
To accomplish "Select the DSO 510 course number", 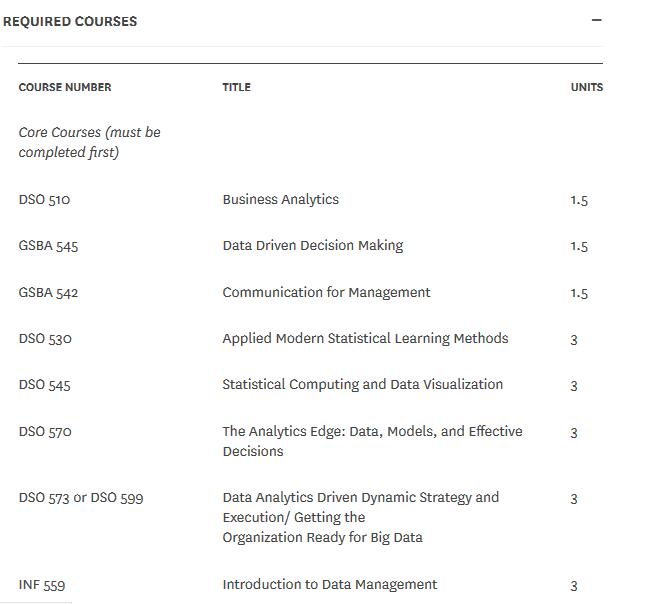I will [44, 199].
